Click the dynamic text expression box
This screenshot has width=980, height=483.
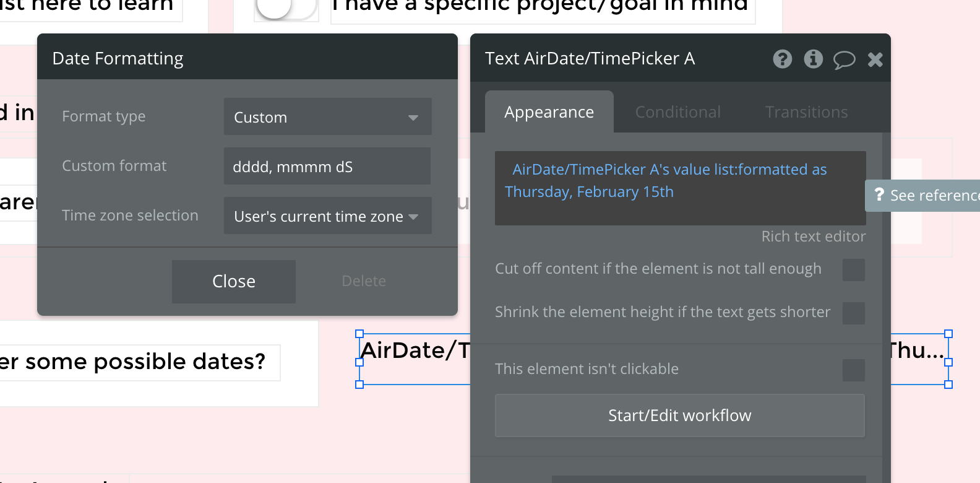[x=680, y=188]
